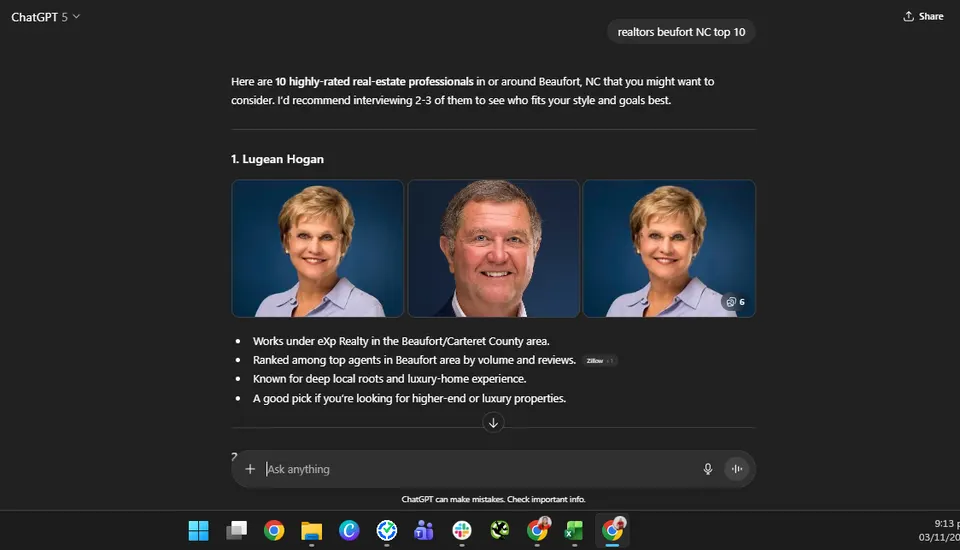960x550 pixels.
Task: Click the microphone dictation icon
Action: (x=708, y=469)
